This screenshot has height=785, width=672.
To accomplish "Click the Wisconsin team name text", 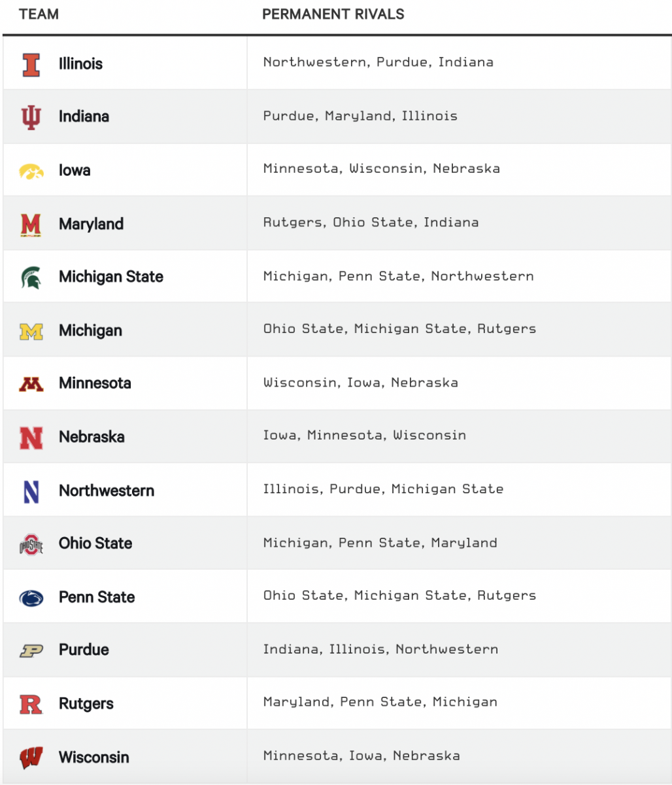I will pyautogui.click(x=94, y=758).
